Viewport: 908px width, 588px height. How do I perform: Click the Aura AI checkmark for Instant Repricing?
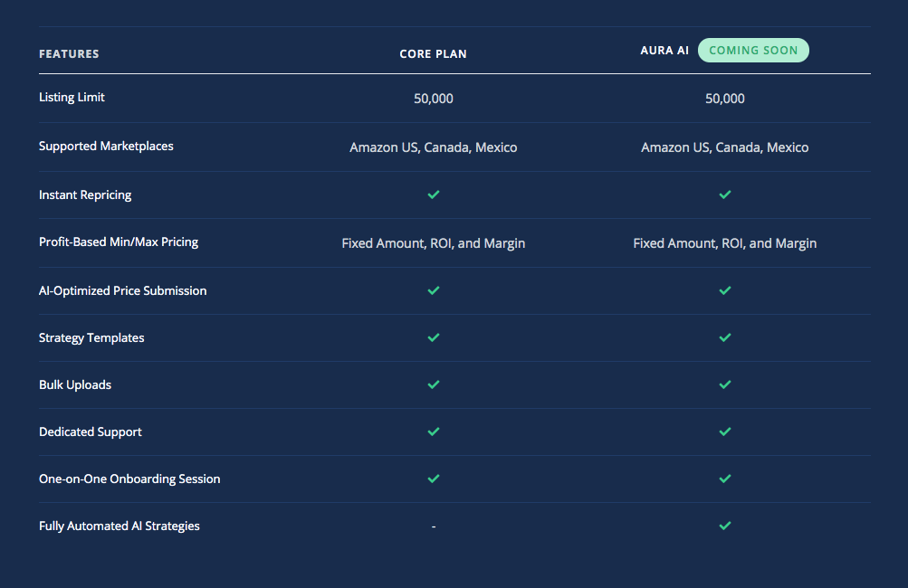(x=724, y=194)
